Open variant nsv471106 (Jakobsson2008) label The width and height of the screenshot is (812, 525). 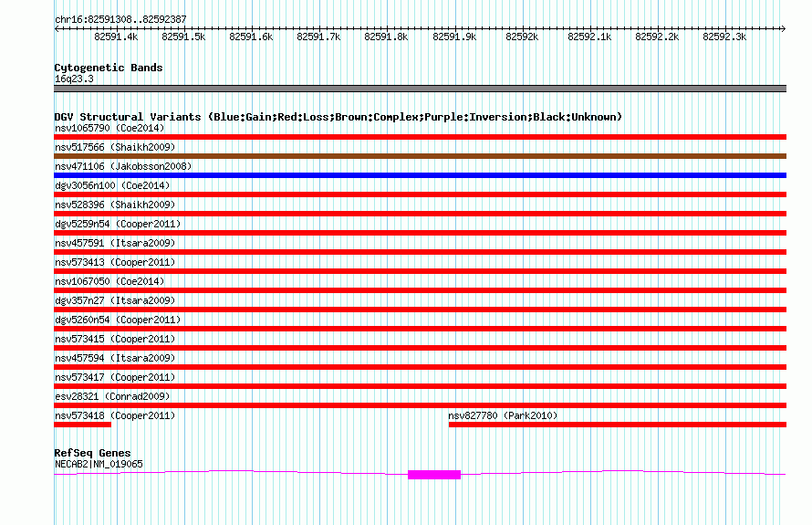[123, 166]
